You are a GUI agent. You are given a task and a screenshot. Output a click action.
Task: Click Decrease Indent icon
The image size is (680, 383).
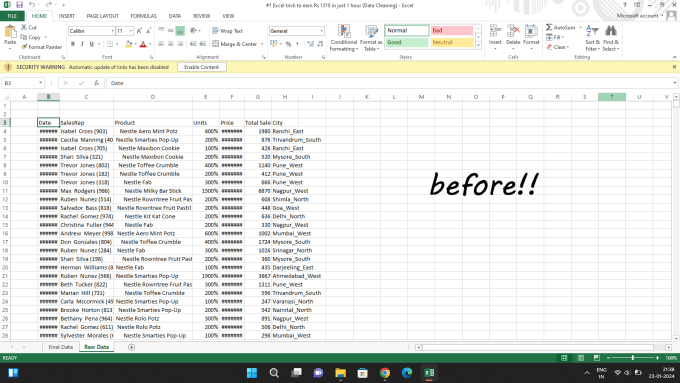pyautogui.click(x=193, y=44)
